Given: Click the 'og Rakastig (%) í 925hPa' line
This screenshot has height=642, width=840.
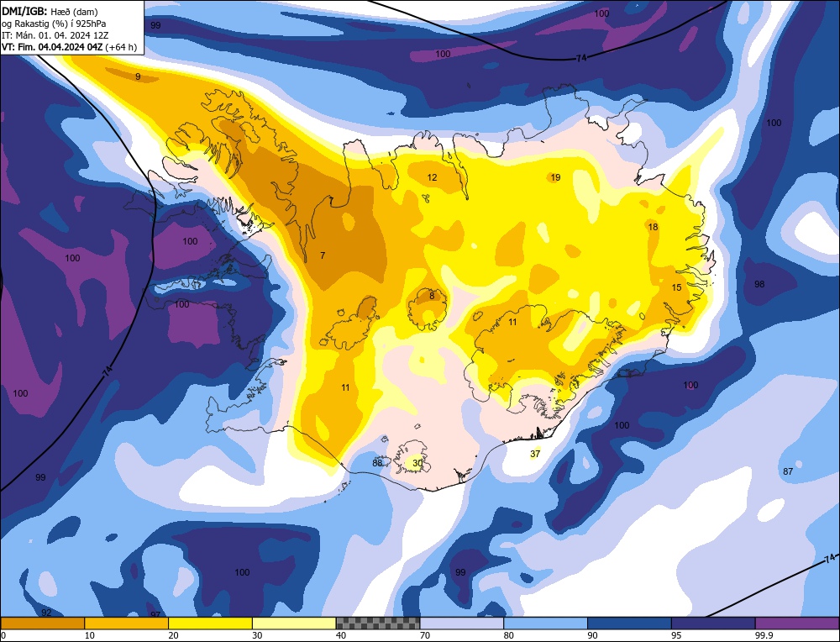Looking at the screenshot, I should click(x=54, y=24).
